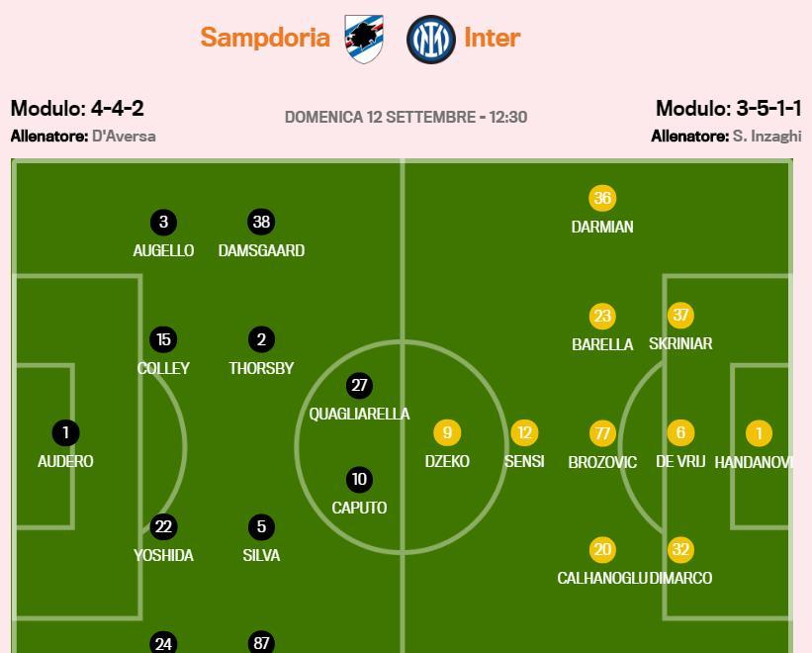812x653 pixels.
Task: Select Damsgaard's number 38 badge
Action: click(x=261, y=223)
